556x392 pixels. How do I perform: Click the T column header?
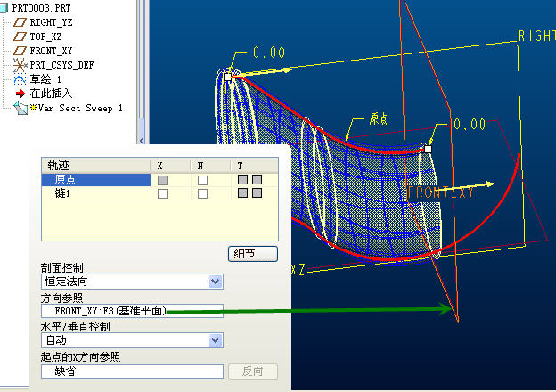(x=255, y=166)
